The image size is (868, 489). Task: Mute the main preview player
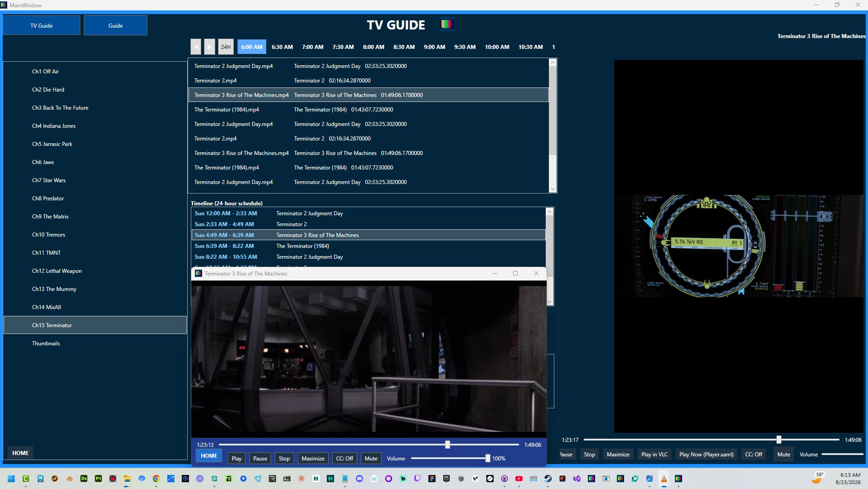pyautogui.click(x=784, y=454)
